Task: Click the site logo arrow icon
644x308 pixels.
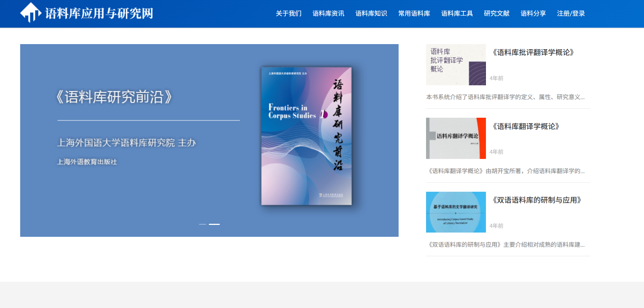Action: [30, 12]
